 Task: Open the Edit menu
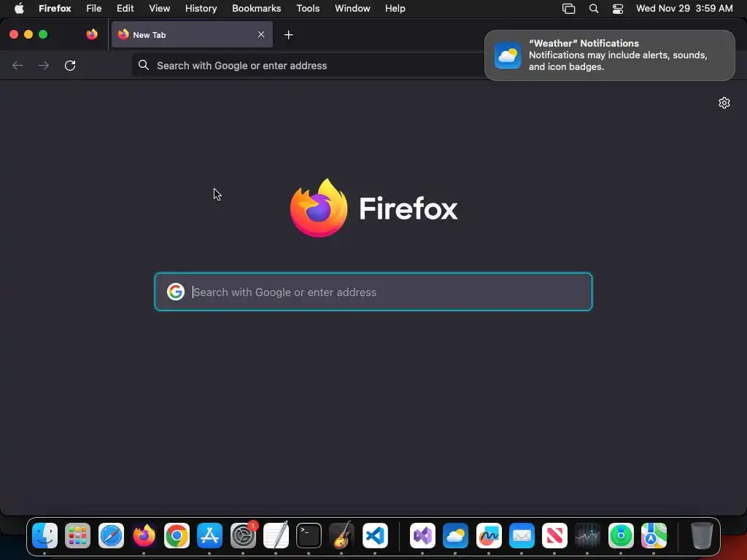pyautogui.click(x=125, y=8)
